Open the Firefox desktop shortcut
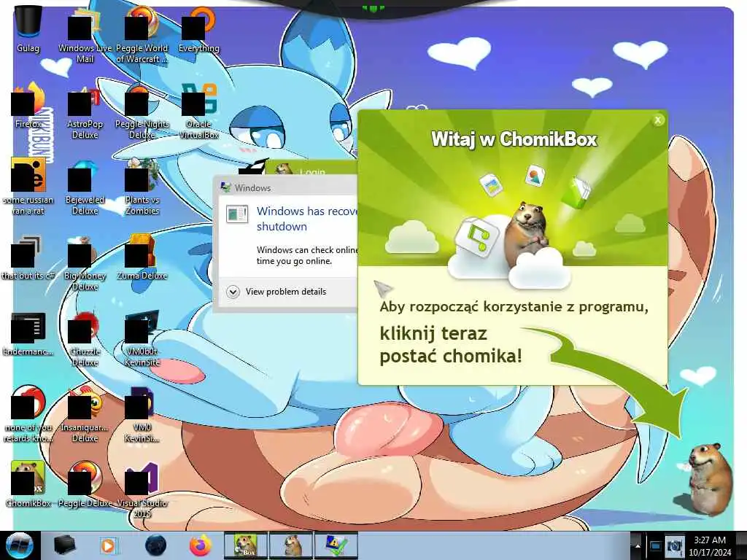Screen dimensions: 747x560 [x=28, y=106]
